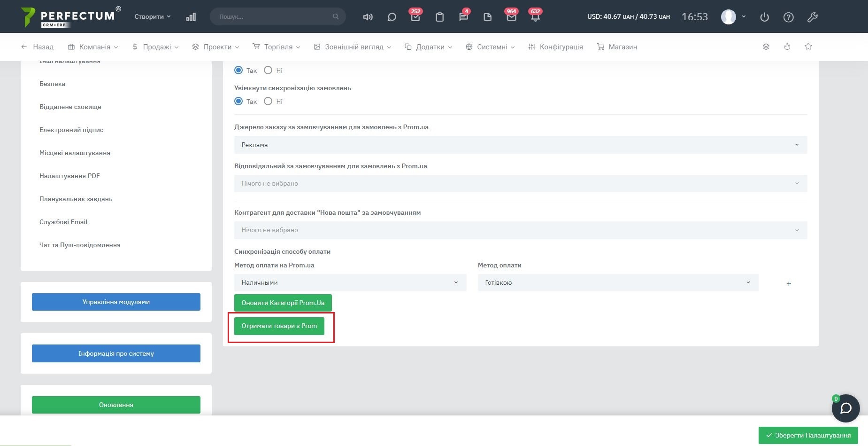Click the power logout icon

coord(764,17)
